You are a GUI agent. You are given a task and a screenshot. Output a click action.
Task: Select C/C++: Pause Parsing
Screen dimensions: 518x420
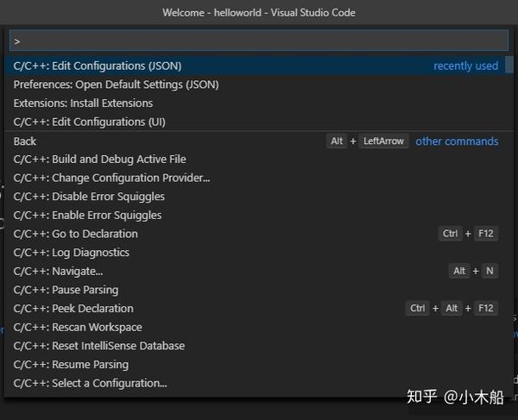click(255, 290)
